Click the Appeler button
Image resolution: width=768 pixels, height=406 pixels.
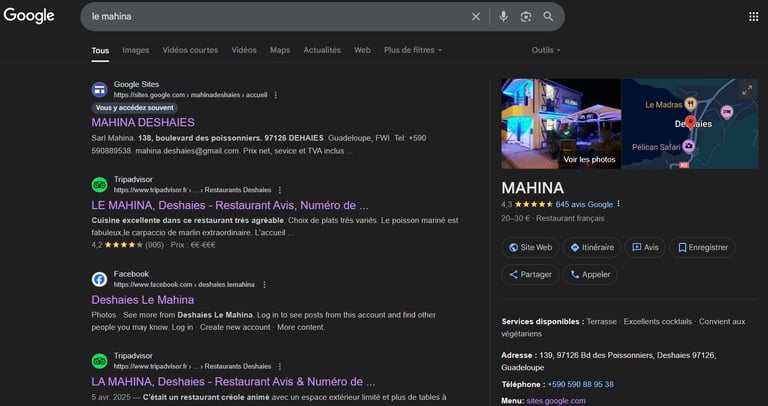[590, 274]
